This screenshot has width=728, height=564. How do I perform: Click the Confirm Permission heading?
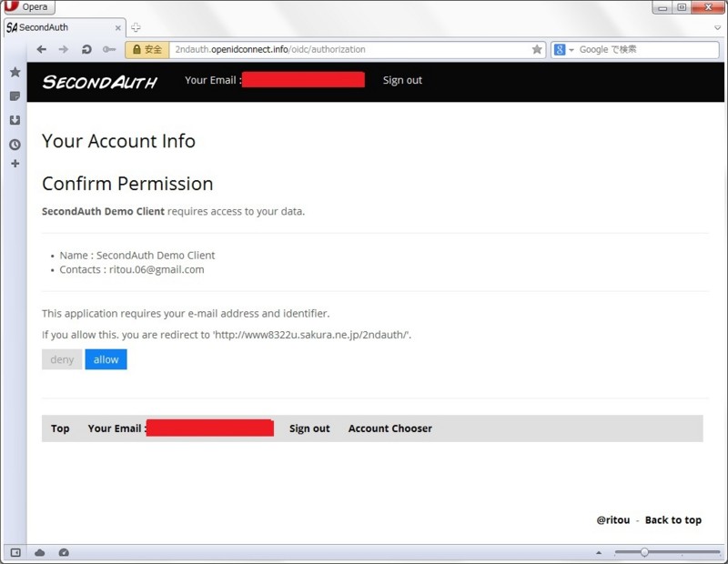[x=127, y=184]
